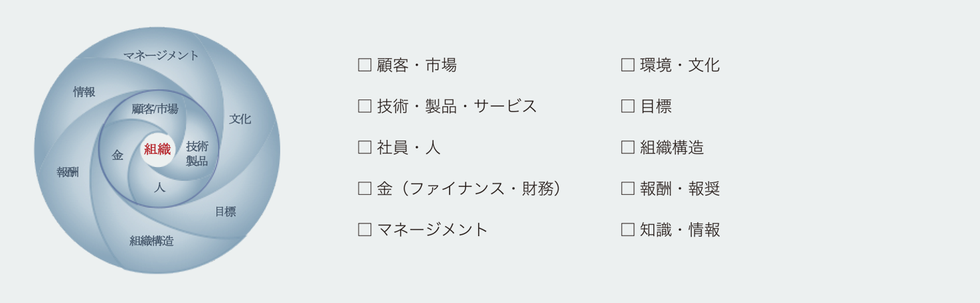Image resolution: width=980 pixels, height=303 pixels.
Task: Check the 顧客・市場 checkbox
Action: coord(365,65)
